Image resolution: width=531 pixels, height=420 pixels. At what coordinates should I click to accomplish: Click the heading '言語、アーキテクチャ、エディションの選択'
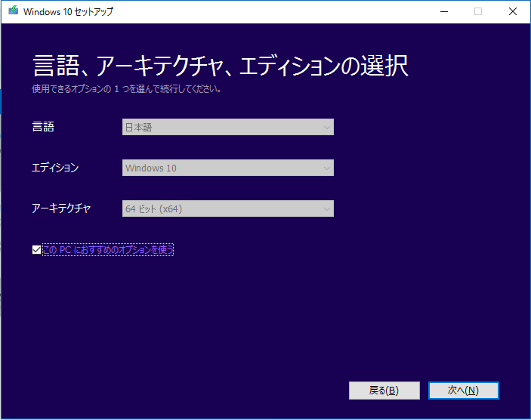point(221,66)
